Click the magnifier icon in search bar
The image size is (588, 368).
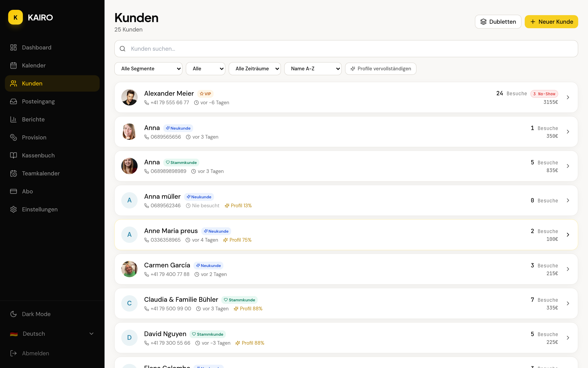(x=122, y=49)
